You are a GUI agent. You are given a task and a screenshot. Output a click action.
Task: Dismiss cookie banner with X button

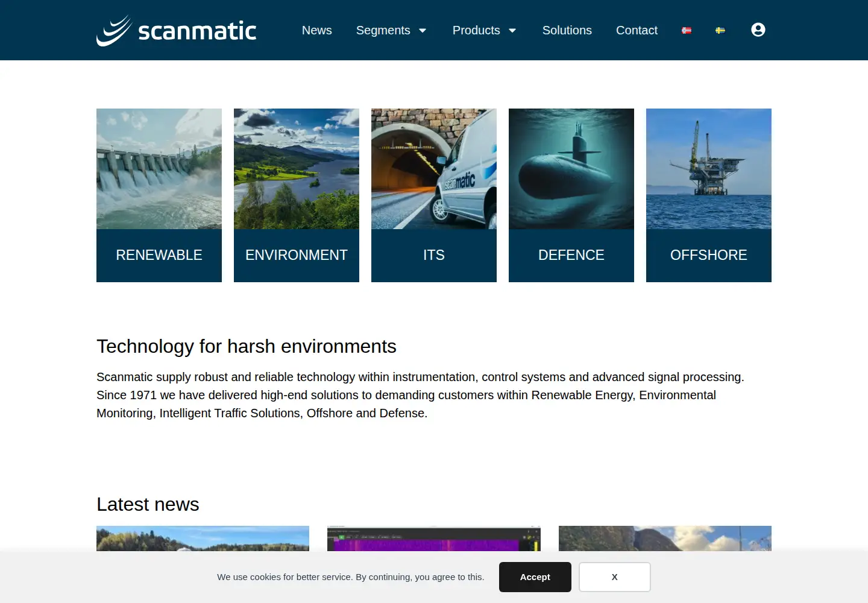click(x=615, y=577)
